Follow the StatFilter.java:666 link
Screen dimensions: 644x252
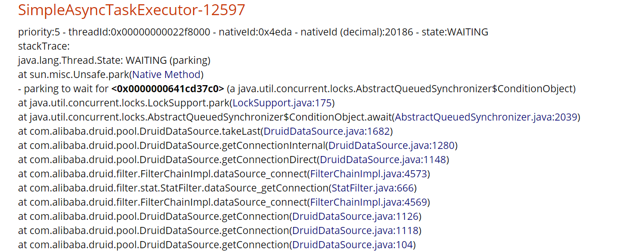click(372, 188)
